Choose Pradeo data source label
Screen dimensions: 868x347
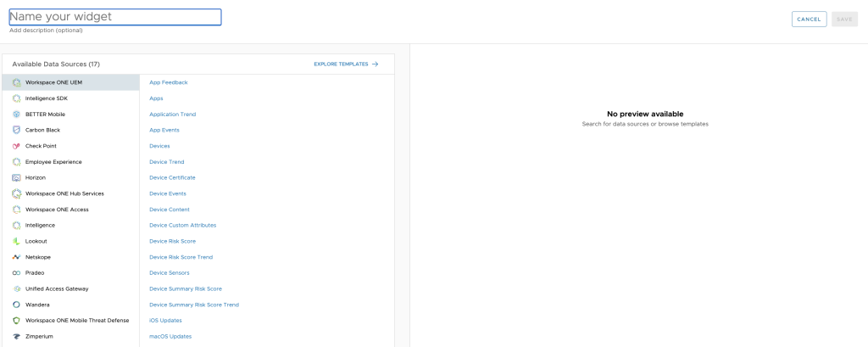(35, 273)
